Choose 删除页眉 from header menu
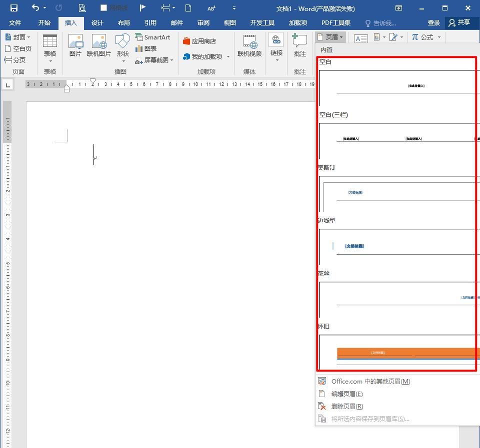This screenshot has height=448, width=480. pyautogui.click(x=347, y=407)
